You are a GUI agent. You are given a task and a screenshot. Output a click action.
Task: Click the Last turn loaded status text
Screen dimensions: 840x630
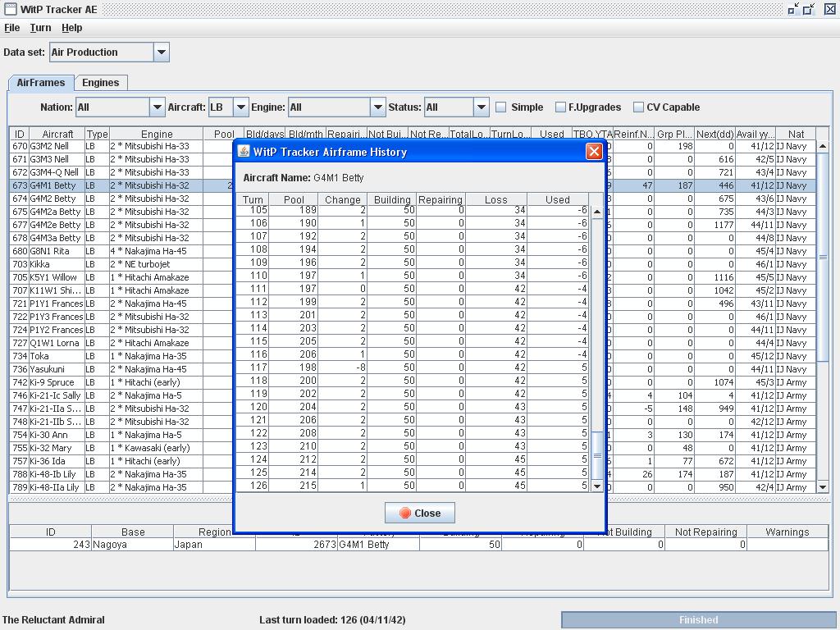pyautogui.click(x=332, y=620)
